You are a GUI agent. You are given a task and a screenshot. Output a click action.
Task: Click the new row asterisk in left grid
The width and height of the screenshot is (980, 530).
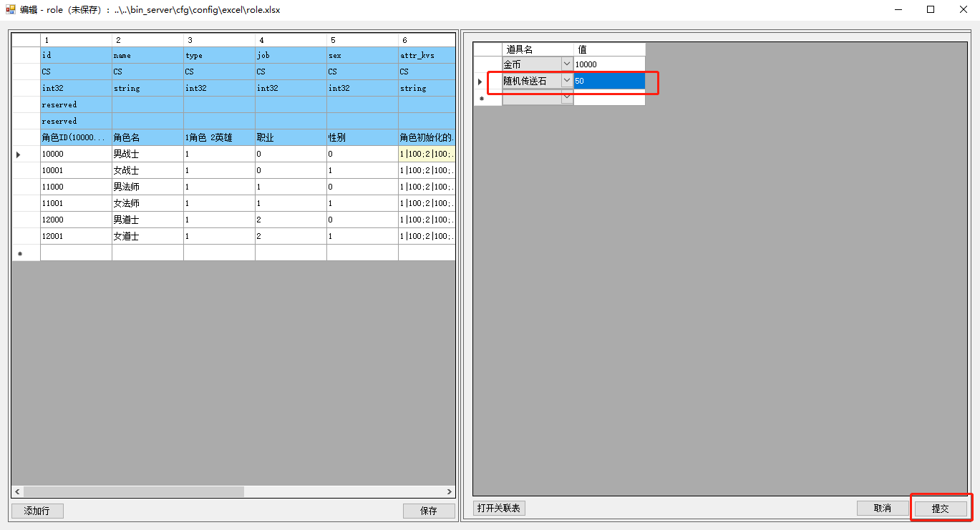[x=20, y=253]
